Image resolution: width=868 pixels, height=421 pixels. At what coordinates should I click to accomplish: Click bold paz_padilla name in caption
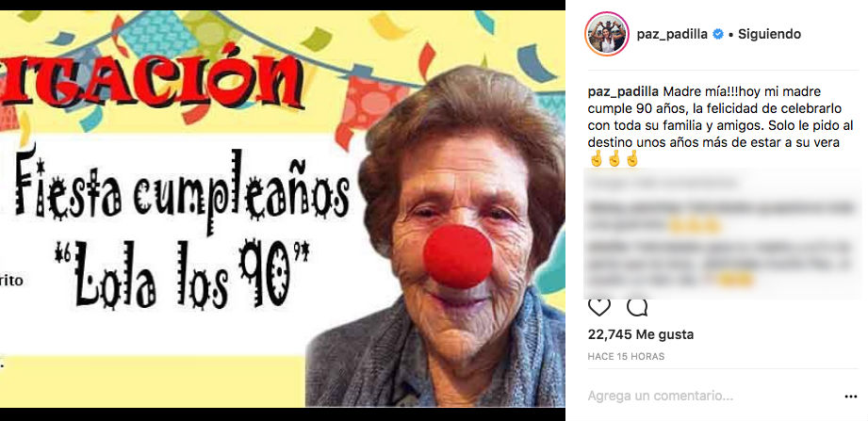[x=623, y=91]
